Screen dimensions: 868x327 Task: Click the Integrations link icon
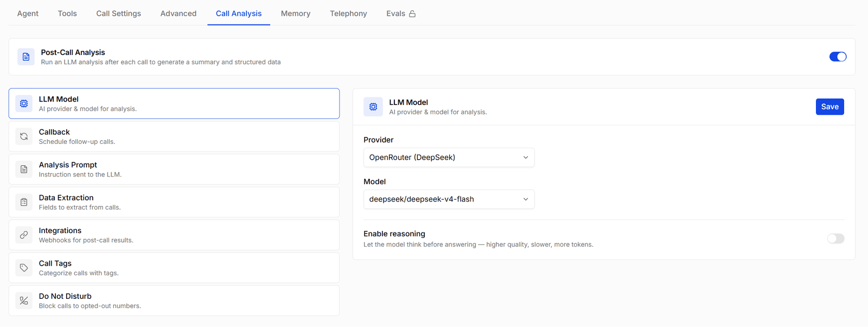24,235
